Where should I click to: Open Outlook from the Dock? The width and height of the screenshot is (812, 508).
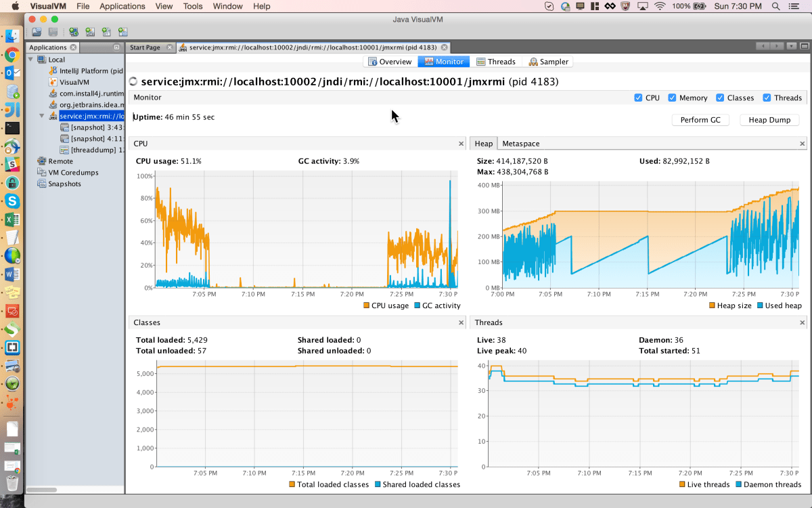12,72
